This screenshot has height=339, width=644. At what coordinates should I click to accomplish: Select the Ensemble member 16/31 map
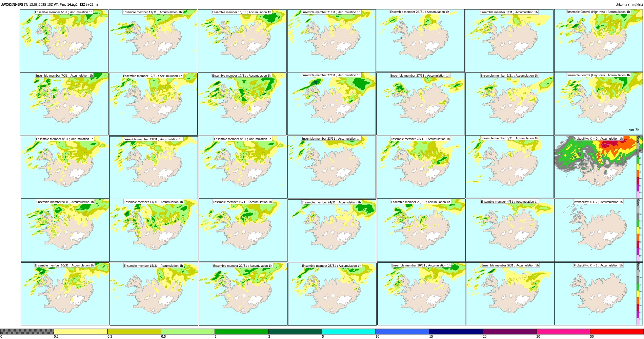[x=242, y=41]
